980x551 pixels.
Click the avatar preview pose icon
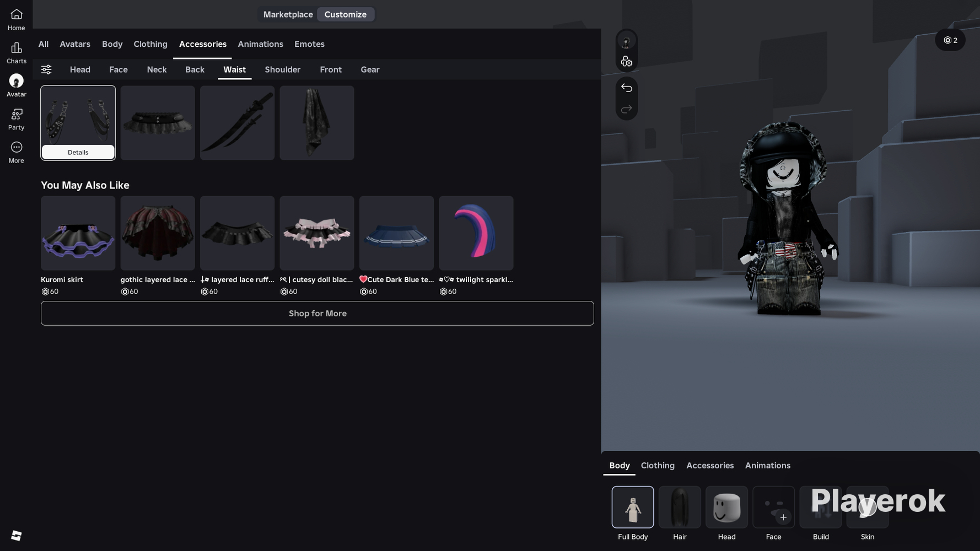[x=626, y=41]
